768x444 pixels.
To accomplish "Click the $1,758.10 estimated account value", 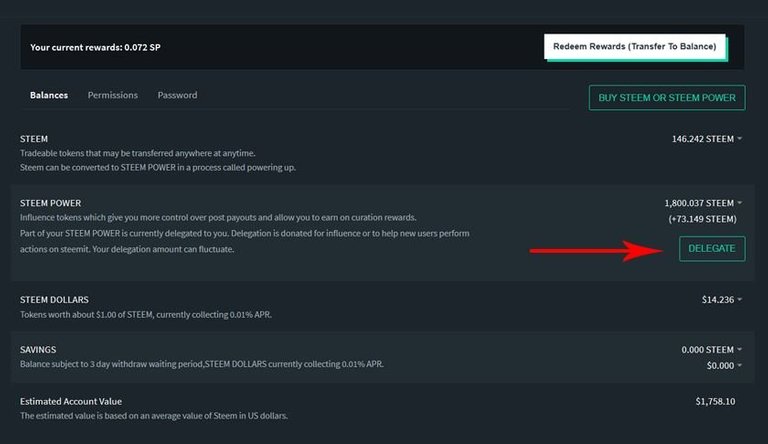I will 715,401.
